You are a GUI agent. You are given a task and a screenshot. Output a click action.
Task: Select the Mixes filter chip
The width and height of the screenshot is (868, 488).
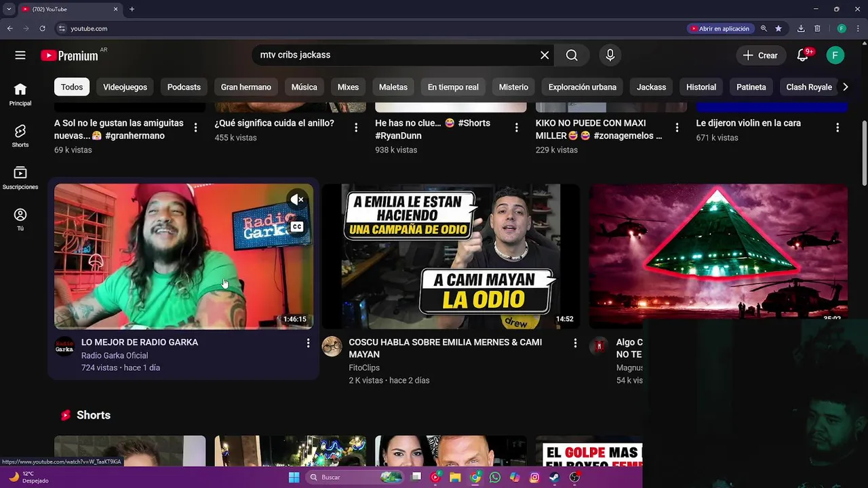(x=348, y=87)
